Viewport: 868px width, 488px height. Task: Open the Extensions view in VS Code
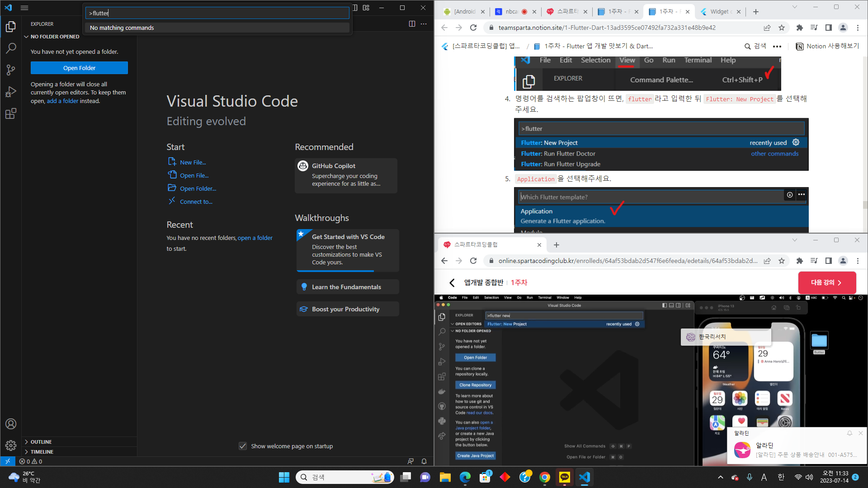point(11,113)
